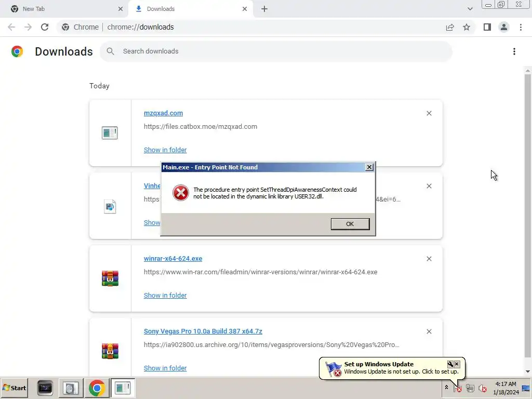
Task: Click the Main.exe taskbar button
Action: click(x=123, y=388)
